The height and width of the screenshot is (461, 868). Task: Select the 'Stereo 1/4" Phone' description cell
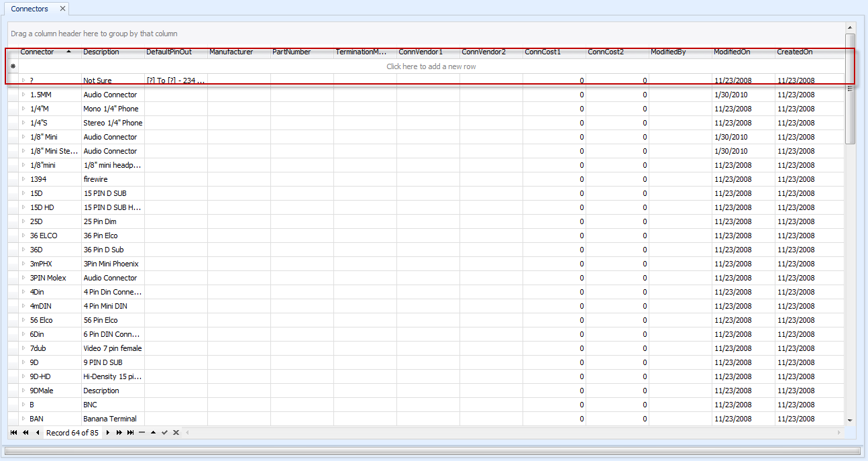click(x=113, y=123)
